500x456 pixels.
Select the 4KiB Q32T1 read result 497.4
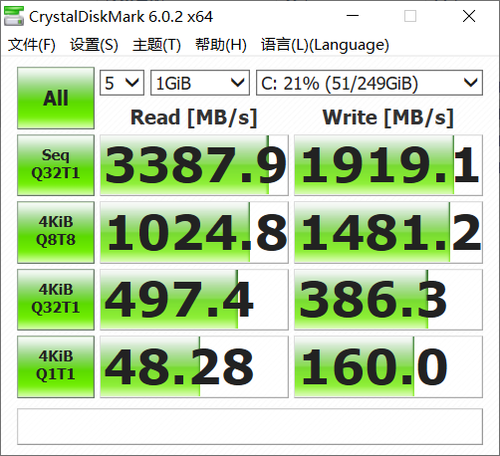click(x=194, y=299)
